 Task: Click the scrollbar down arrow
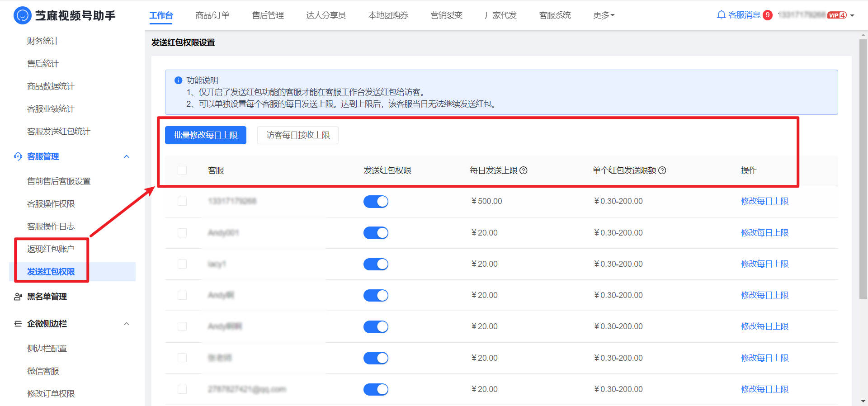(x=863, y=401)
